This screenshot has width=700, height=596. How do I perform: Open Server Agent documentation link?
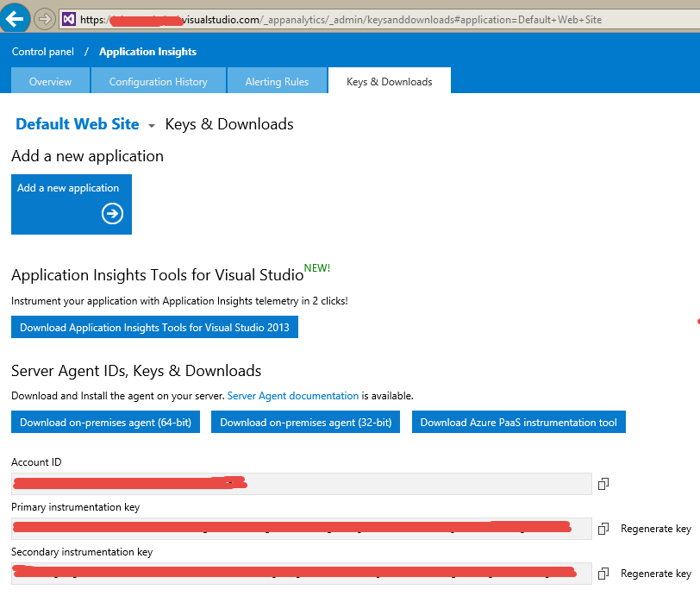(x=293, y=396)
